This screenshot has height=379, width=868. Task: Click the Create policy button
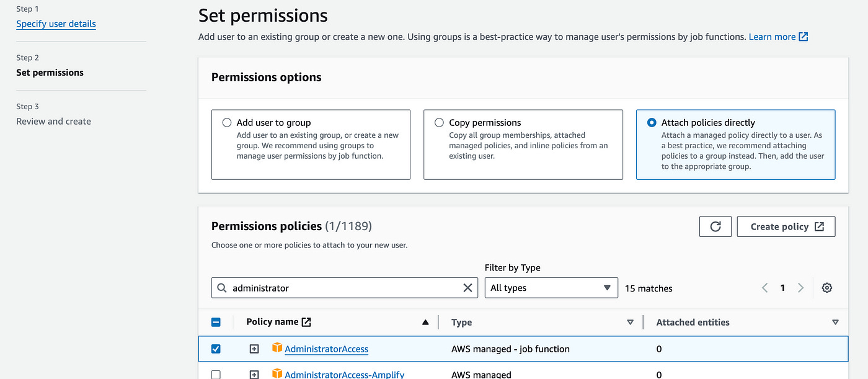(786, 226)
